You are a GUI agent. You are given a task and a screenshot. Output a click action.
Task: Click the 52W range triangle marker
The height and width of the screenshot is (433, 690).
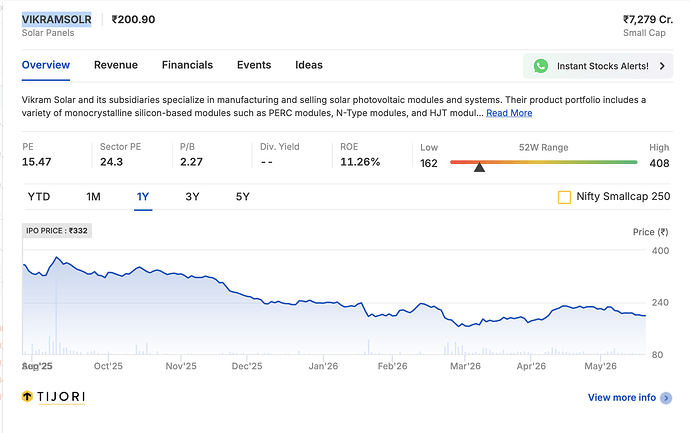[x=479, y=167]
